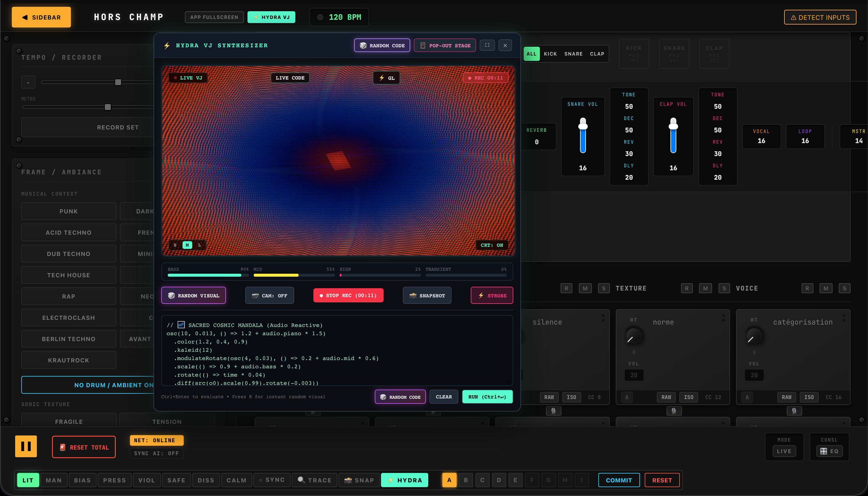The height and width of the screenshot is (496, 868).
Task: Toggle the HYDRA button in bottom bar
Action: point(404,480)
